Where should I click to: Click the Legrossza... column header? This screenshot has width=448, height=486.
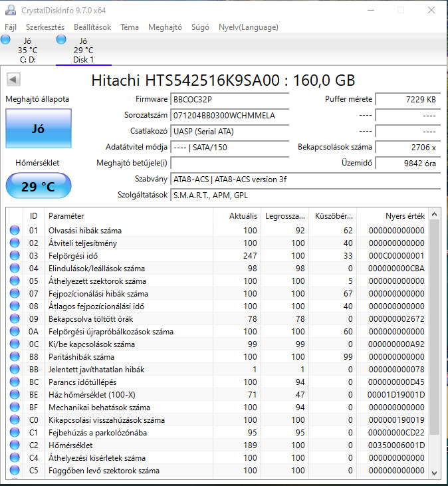pyautogui.click(x=285, y=216)
